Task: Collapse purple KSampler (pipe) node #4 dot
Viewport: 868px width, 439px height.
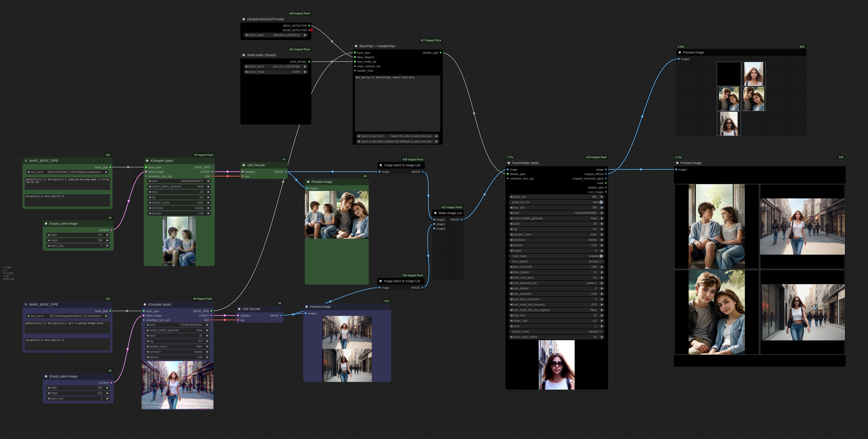Action: (x=145, y=305)
